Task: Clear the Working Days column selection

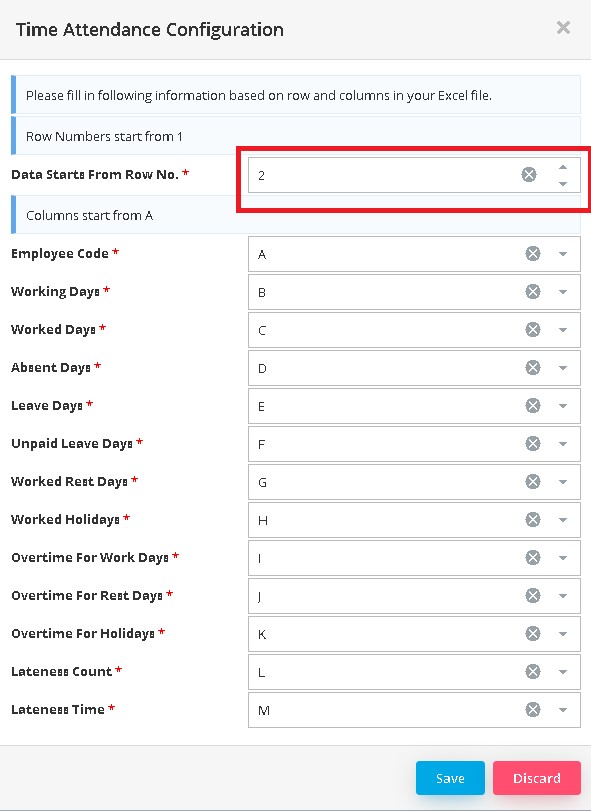Action: tap(533, 292)
